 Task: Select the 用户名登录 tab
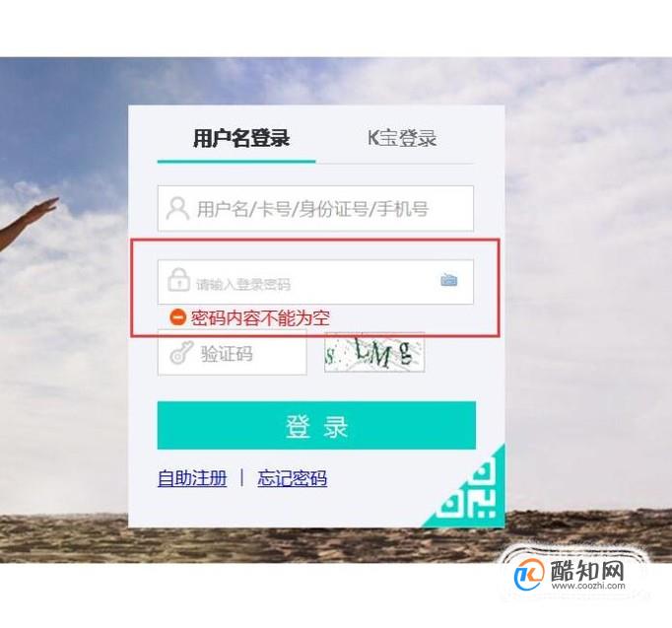[x=241, y=138]
